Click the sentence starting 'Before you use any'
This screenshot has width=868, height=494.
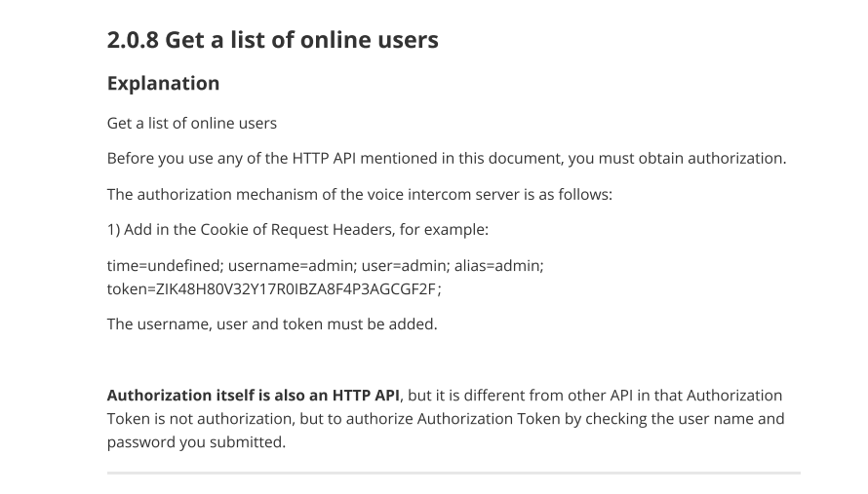pos(446,158)
